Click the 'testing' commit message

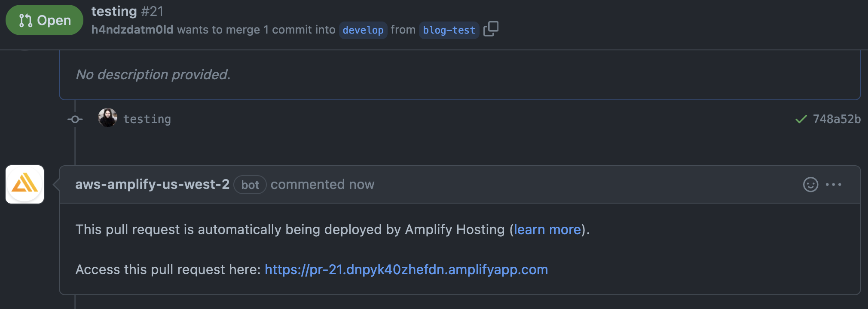(x=147, y=119)
